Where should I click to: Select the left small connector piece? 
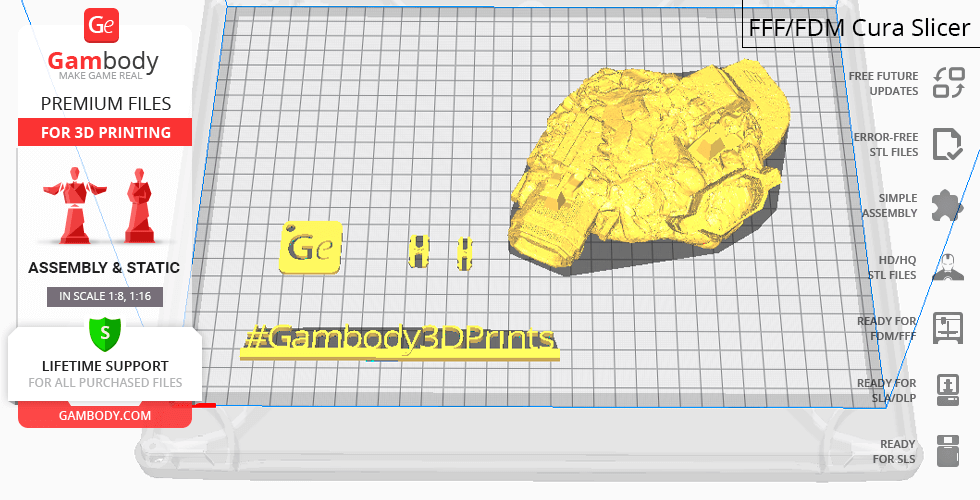[x=421, y=251]
